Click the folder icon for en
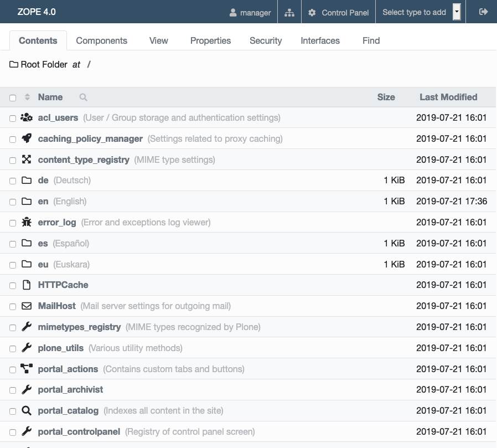Viewport: 497px width, 448px height. point(27,202)
